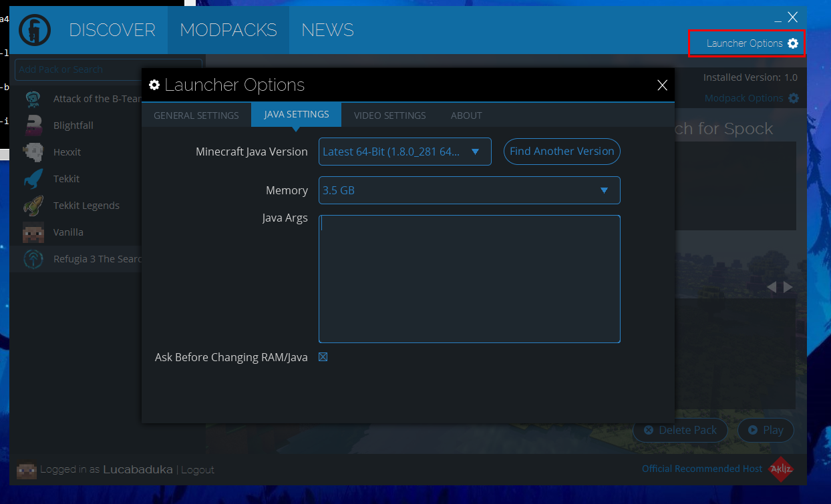Screen dimensions: 831x504
Task: Show previous screenshot with left arrow
Action: [x=772, y=287]
